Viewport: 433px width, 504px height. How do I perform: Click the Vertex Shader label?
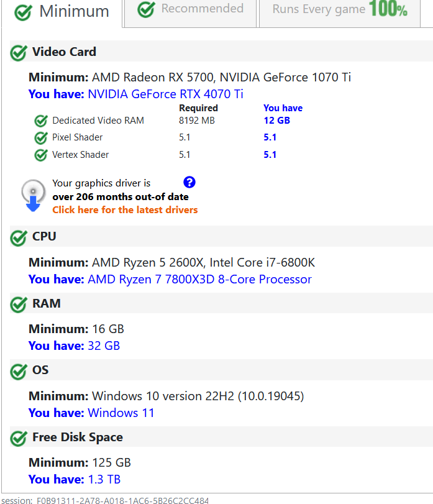tap(81, 155)
